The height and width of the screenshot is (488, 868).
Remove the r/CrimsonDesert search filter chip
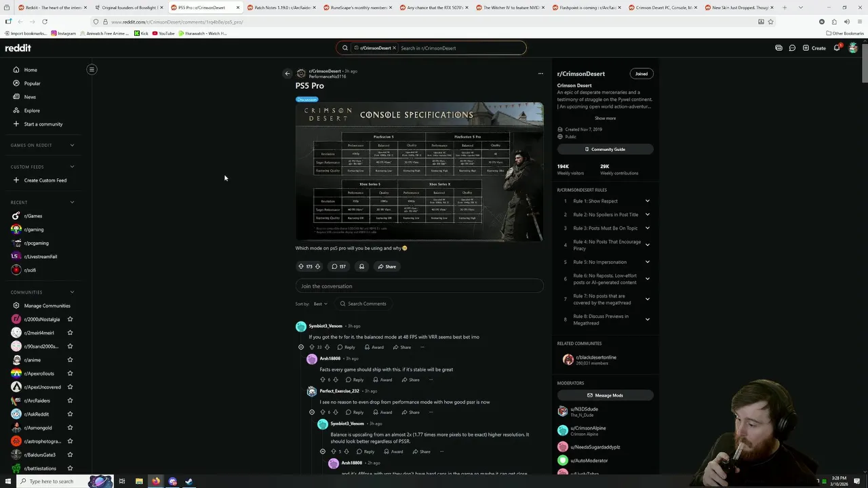point(394,48)
